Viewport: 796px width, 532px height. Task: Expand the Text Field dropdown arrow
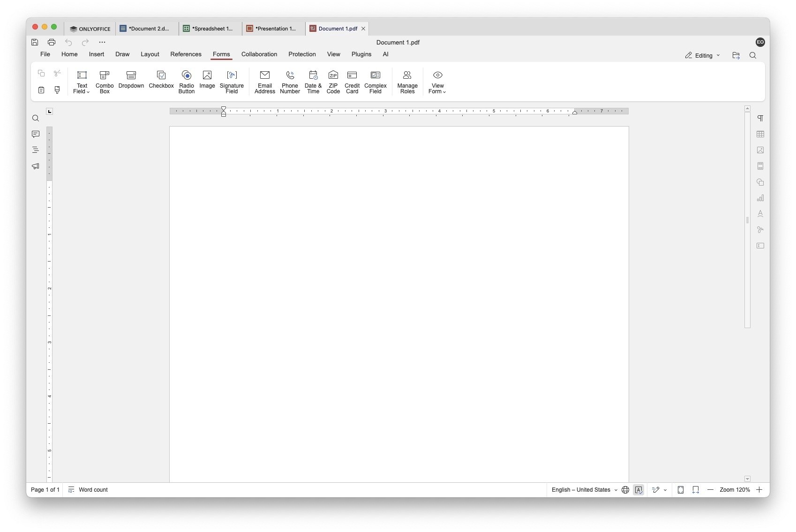point(88,92)
